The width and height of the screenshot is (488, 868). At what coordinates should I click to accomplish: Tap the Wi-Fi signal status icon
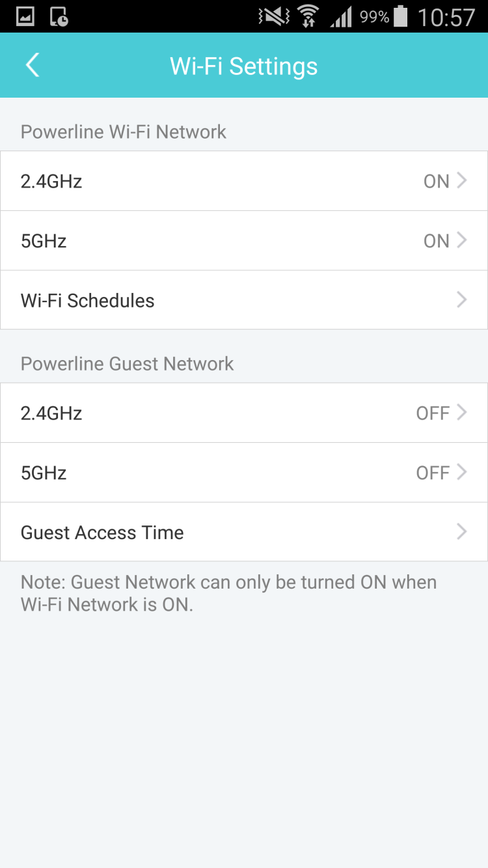(x=308, y=17)
